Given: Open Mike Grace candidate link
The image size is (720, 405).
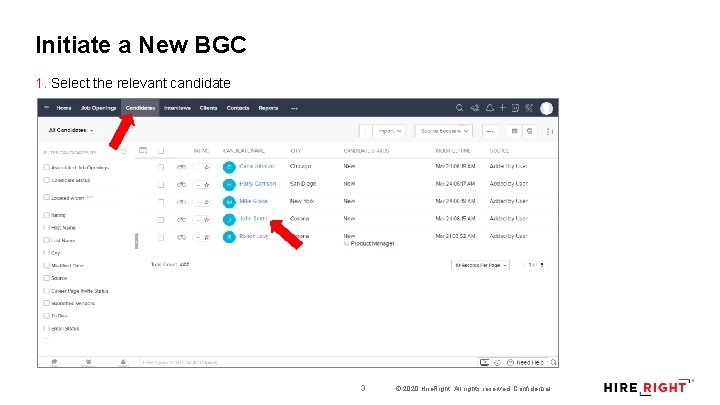Looking at the screenshot, I should coord(253,201).
